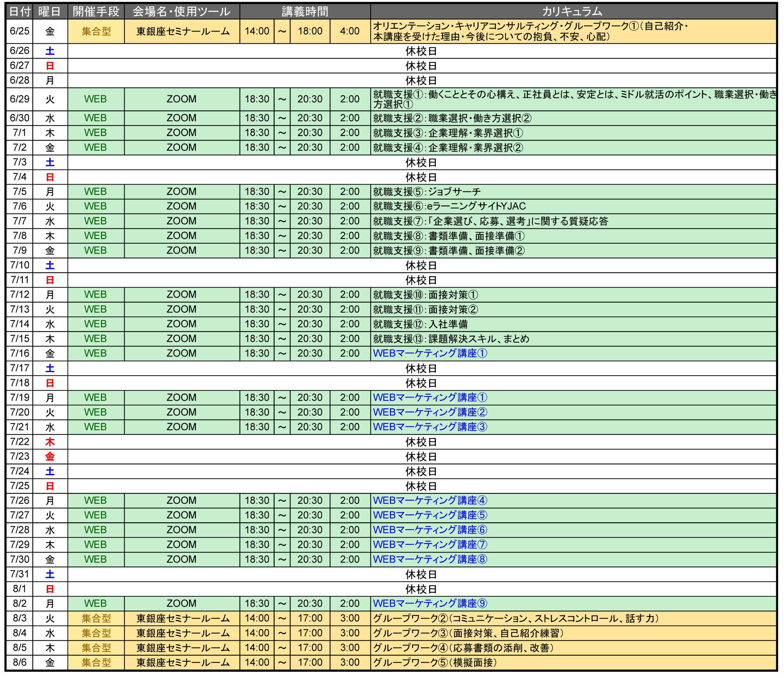The image size is (784, 678).
Task: Select 就職支援⑩:面接対策①
Action: click(x=426, y=294)
